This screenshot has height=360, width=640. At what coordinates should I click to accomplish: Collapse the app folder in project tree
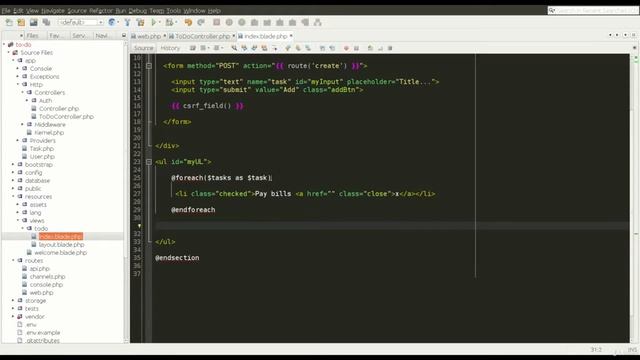click(x=13, y=60)
